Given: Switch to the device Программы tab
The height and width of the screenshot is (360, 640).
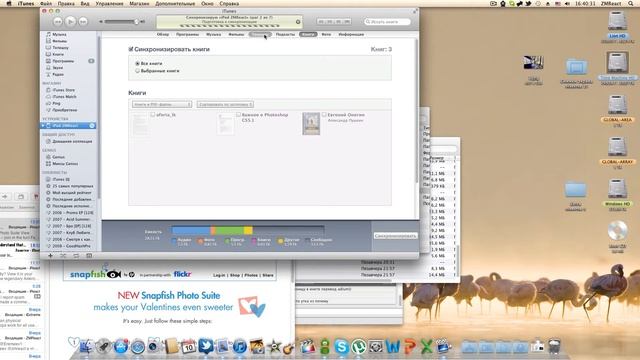Looking at the screenshot, I should coord(187,34).
